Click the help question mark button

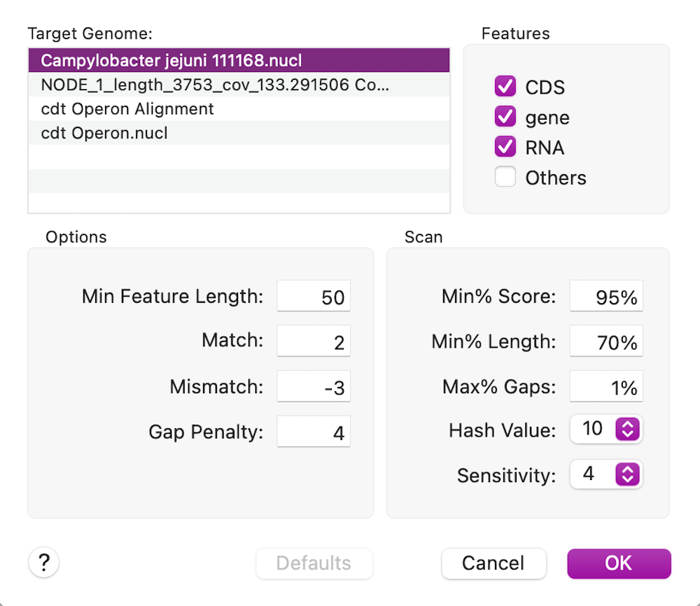(43, 562)
